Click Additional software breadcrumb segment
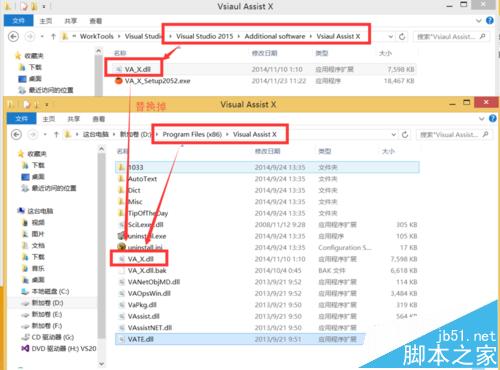 coord(275,36)
